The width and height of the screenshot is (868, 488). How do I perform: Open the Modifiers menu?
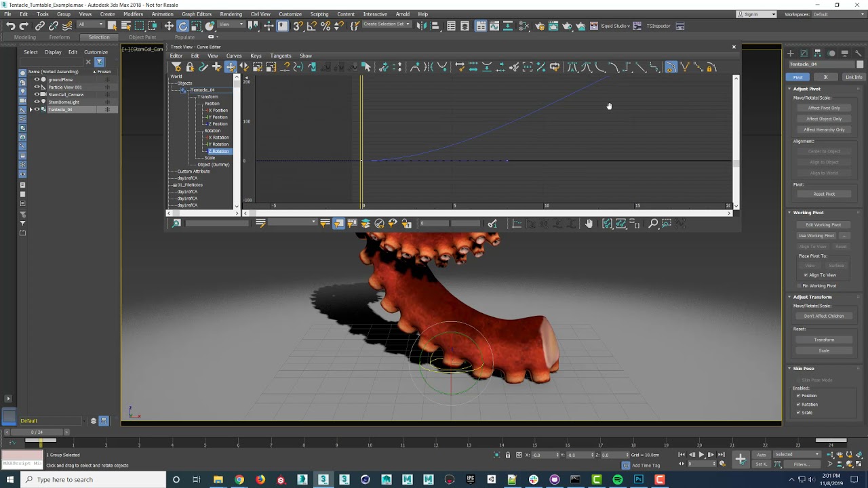[x=133, y=14]
